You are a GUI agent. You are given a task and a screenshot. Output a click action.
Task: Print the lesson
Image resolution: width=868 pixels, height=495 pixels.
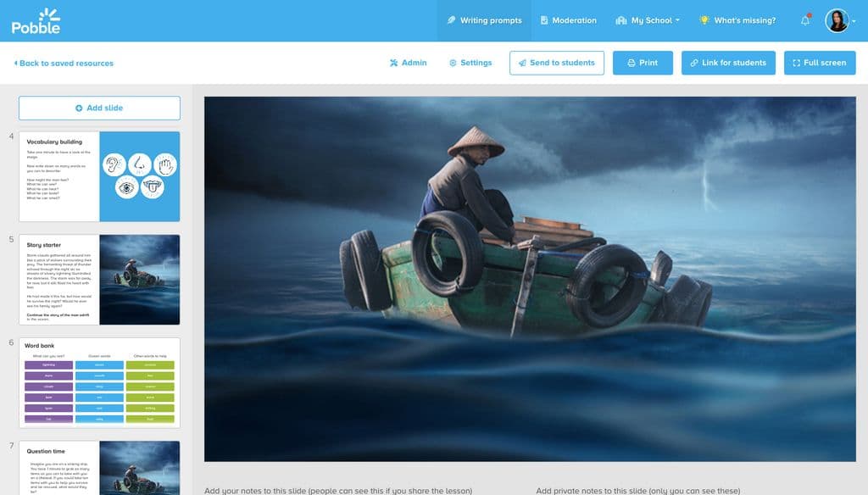643,63
